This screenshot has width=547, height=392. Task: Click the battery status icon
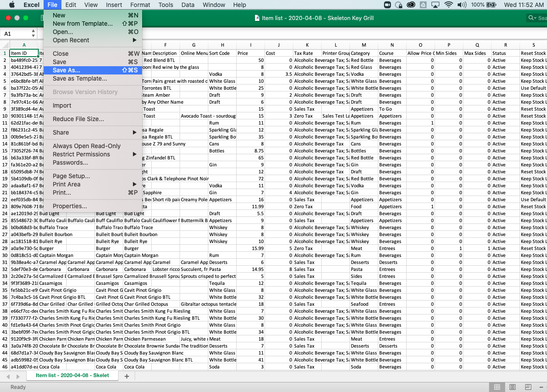[491, 5]
